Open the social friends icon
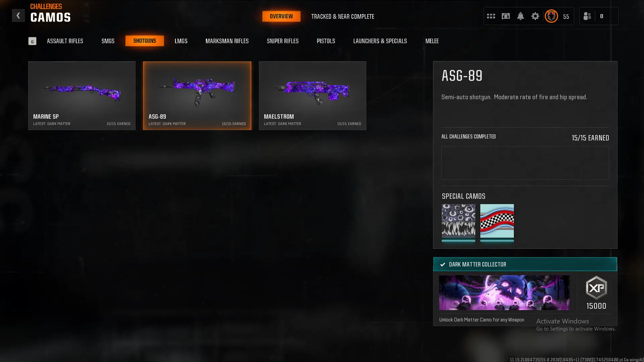Viewport: 644px width, 362px height. tap(587, 16)
